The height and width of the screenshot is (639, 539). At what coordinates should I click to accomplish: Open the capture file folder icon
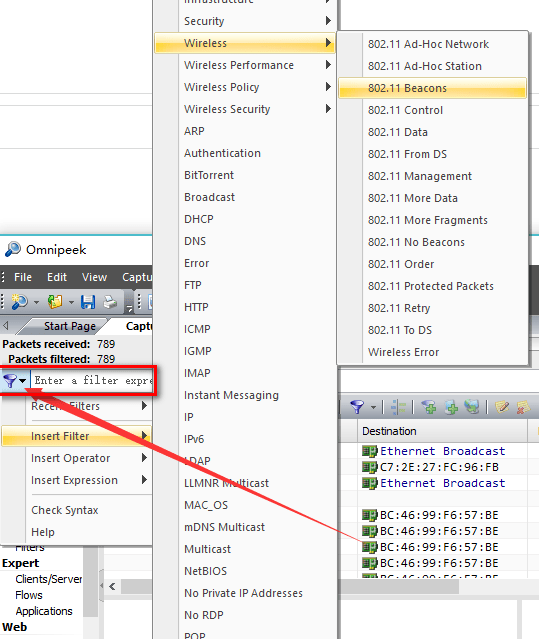pyautogui.click(x=55, y=302)
